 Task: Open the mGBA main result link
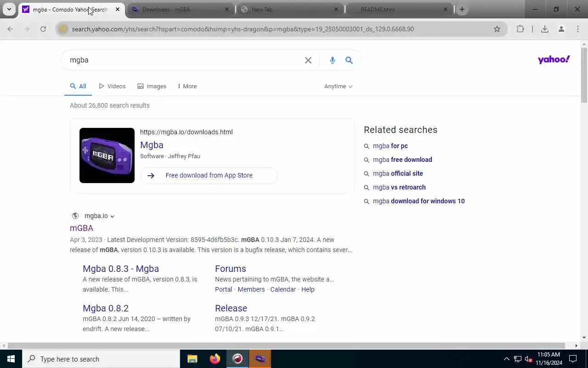pos(81,228)
